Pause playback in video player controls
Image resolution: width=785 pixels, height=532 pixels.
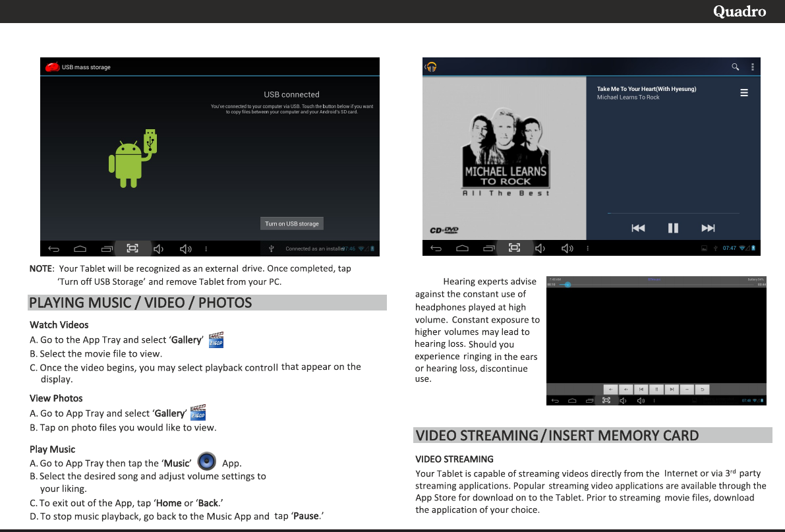[656, 389]
